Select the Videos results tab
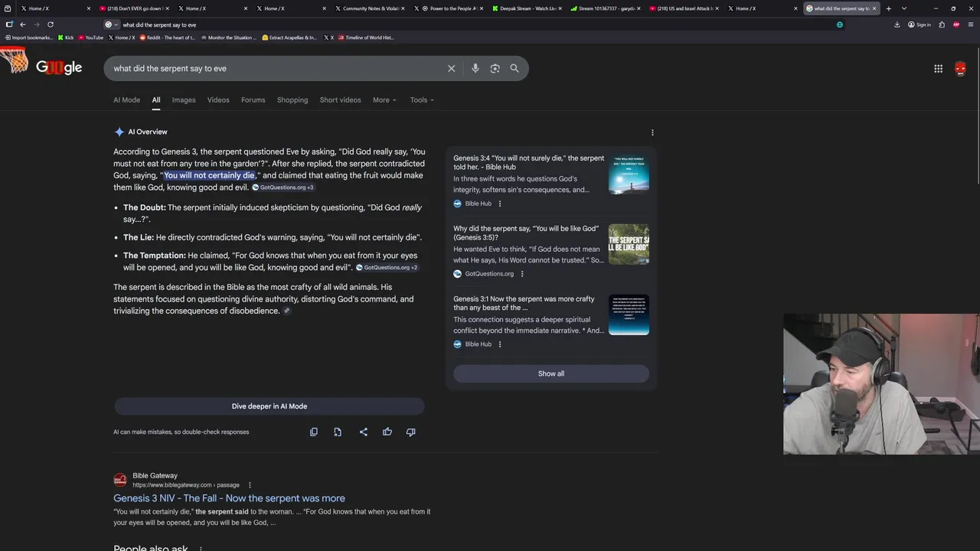 [x=218, y=100]
